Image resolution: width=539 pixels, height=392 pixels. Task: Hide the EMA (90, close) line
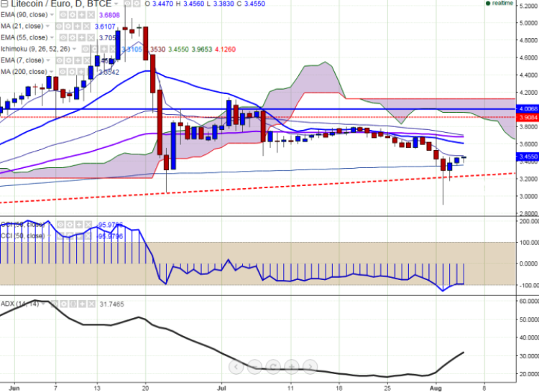62,14
